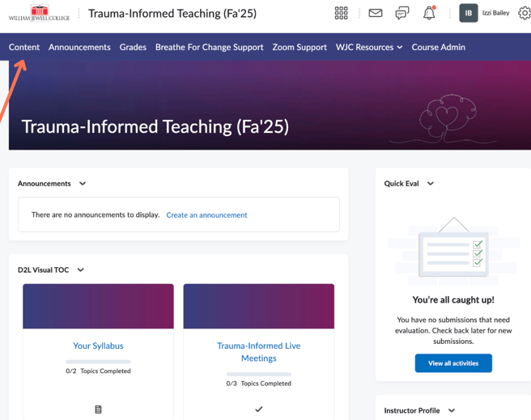Expand the Instructor Profile chevron
This screenshot has height=420, width=531.
click(452, 410)
